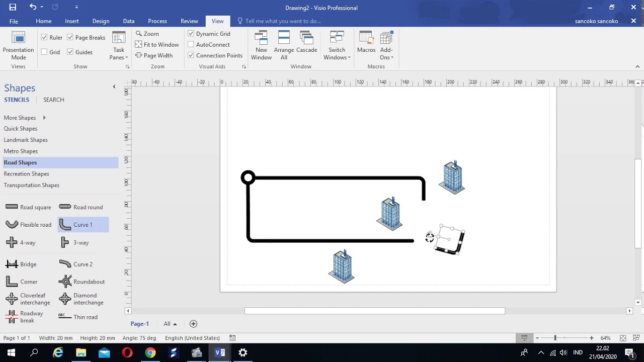Enable AutoConnect checkbox
The width and height of the screenshot is (644, 362).
(x=191, y=44)
